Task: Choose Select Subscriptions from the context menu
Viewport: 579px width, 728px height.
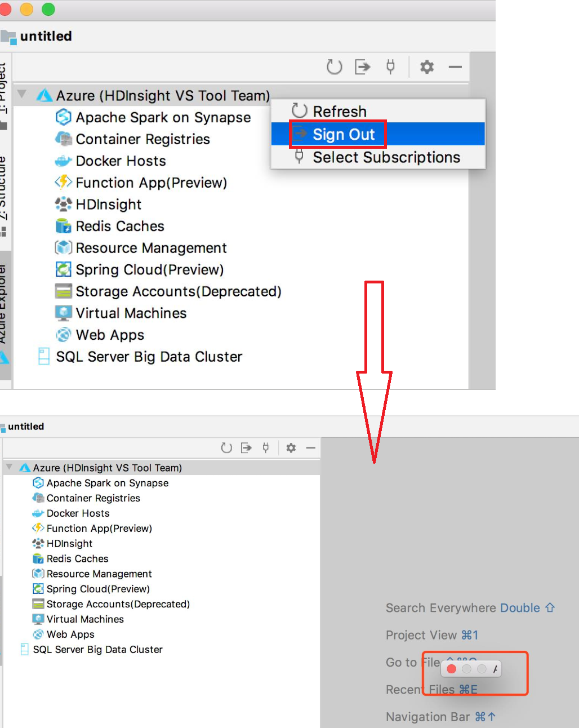Action: tap(386, 157)
